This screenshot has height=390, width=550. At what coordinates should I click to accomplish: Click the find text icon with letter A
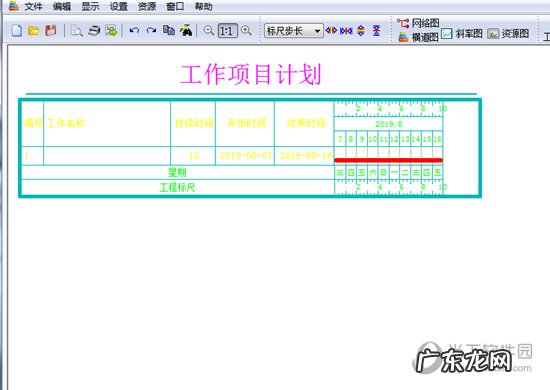186,31
